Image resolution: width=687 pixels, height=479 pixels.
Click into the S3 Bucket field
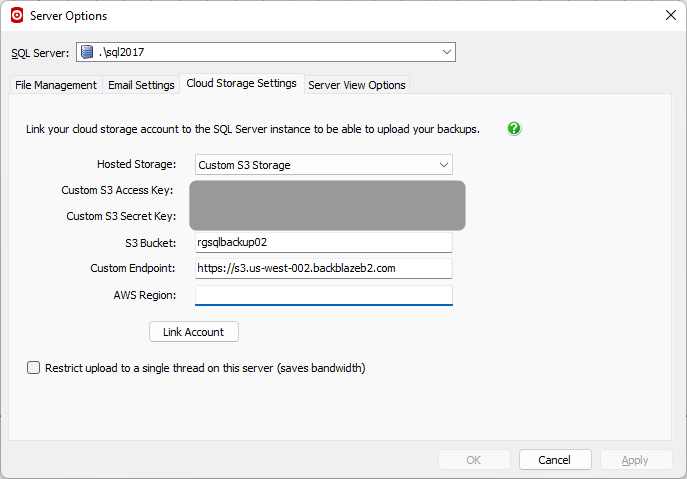(323, 242)
